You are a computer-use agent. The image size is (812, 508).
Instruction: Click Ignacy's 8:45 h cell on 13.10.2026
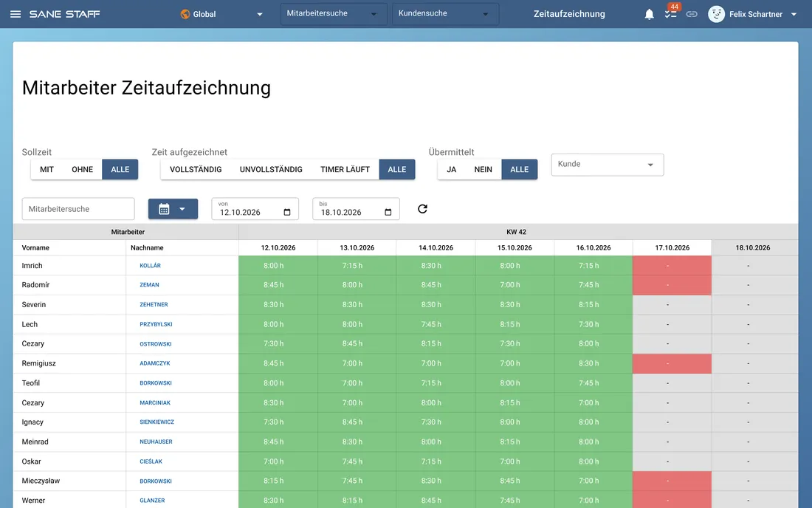357,422
